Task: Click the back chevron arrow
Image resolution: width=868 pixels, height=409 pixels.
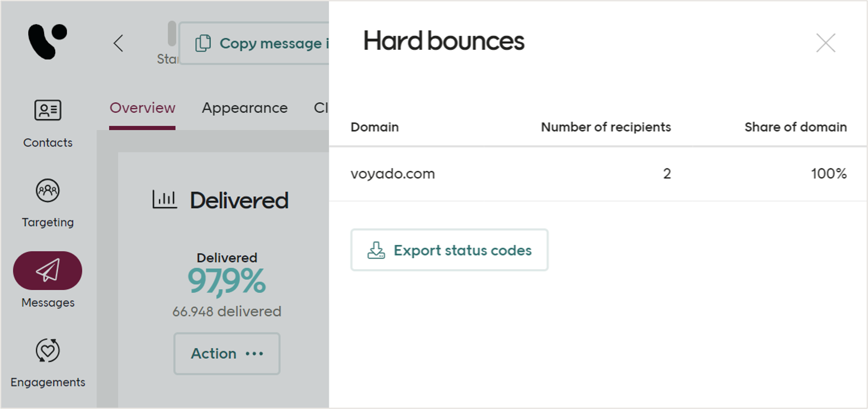Action: coord(118,43)
